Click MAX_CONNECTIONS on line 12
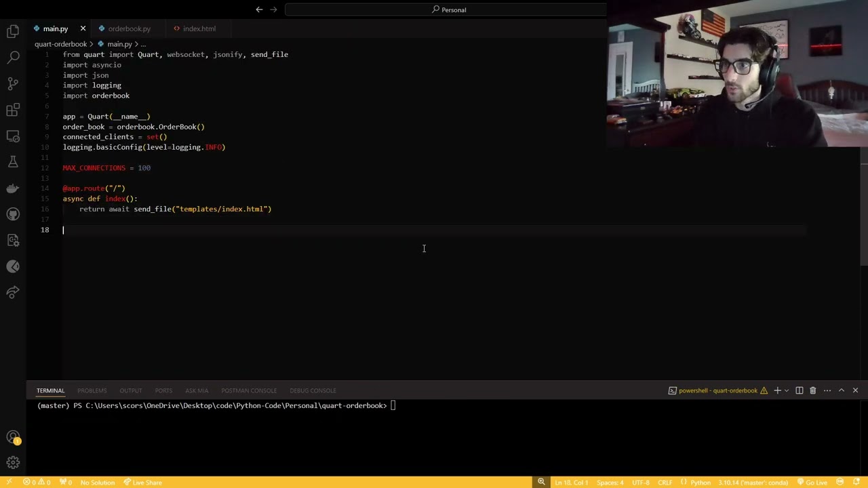This screenshot has height=488, width=868. point(94,167)
